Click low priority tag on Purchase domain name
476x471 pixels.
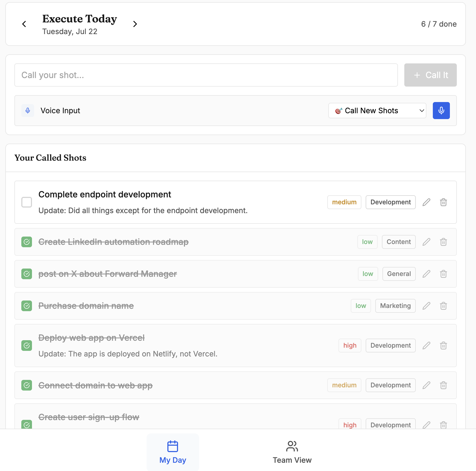(361, 306)
